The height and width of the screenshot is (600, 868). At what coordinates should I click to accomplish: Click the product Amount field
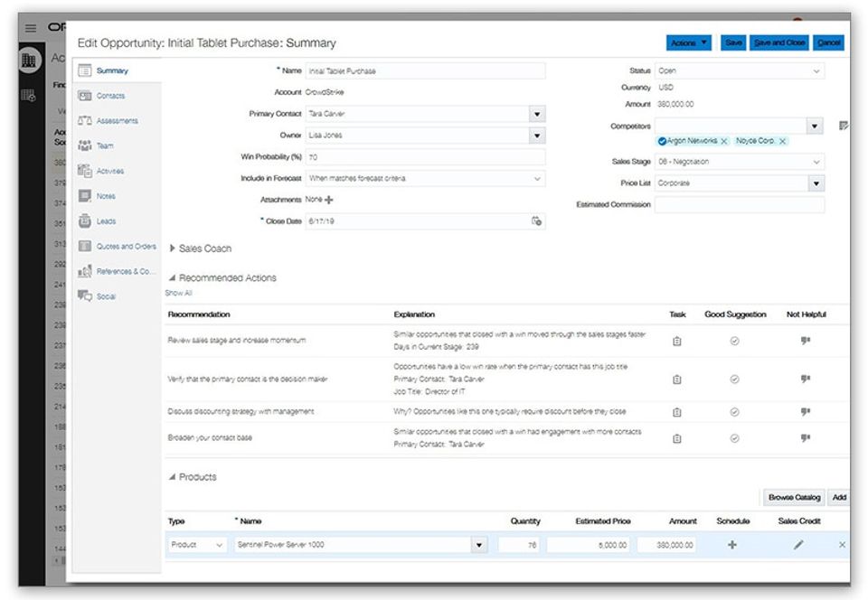coord(667,545)
